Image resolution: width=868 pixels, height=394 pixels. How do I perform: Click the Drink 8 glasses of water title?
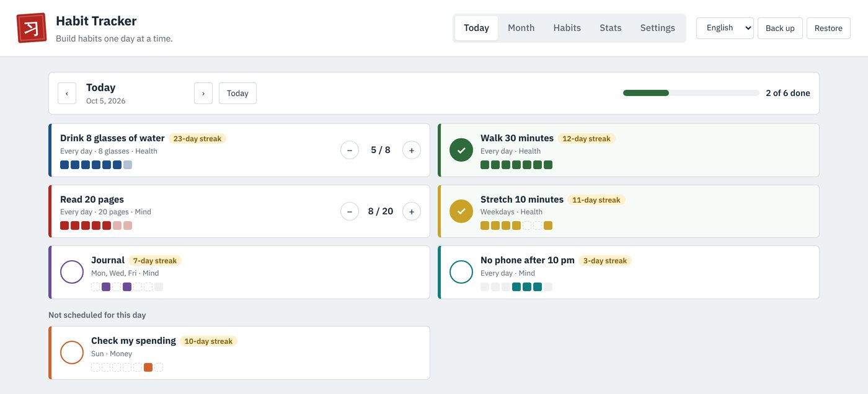112,138
